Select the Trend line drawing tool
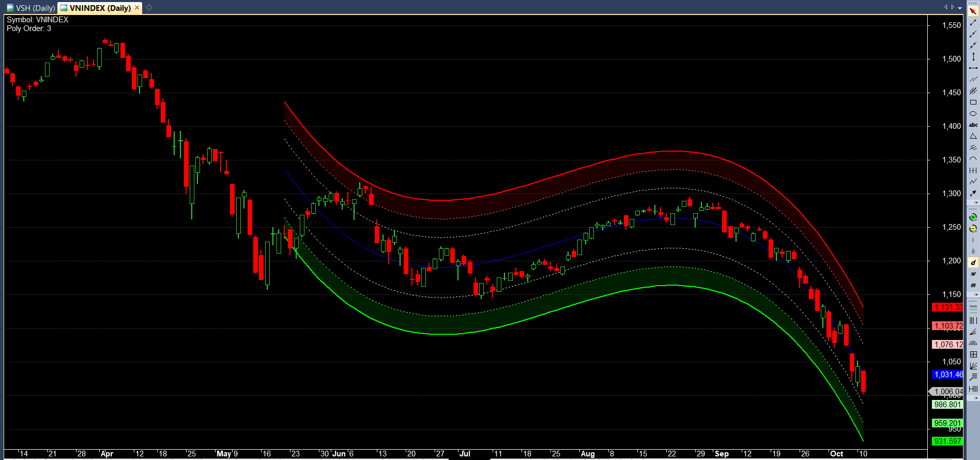Screen dimensions: 980x460 point(973,23)
